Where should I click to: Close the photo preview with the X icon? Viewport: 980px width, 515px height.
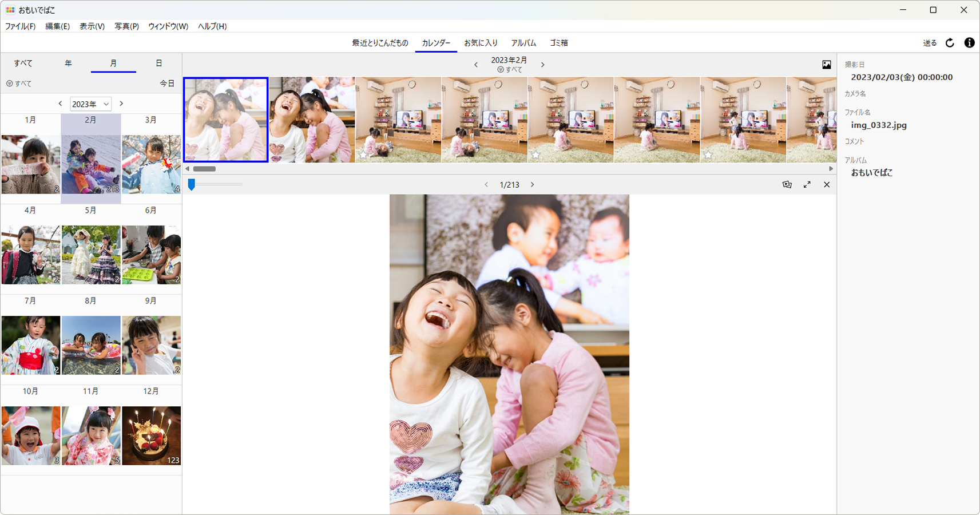pyautogui.click(x=827, y=184)
